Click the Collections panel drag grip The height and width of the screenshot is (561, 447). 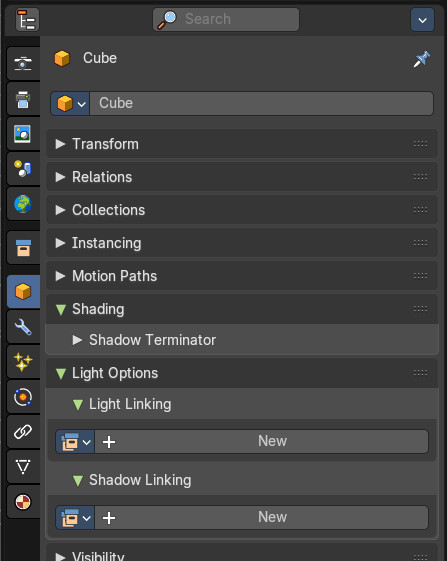[x=421, y=210]
